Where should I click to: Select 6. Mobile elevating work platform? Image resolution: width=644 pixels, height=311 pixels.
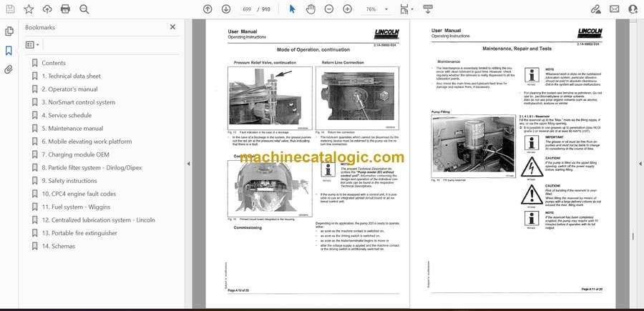click(x=87, y=142)
